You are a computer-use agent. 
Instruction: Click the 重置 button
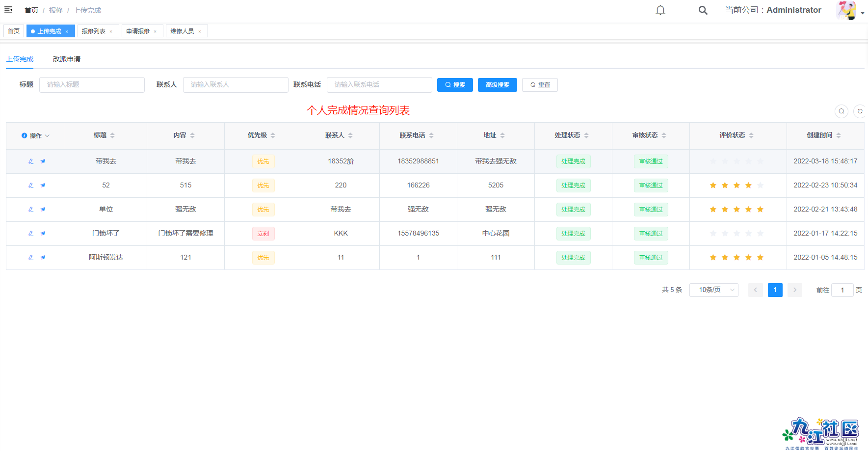[x=540, y=85]
